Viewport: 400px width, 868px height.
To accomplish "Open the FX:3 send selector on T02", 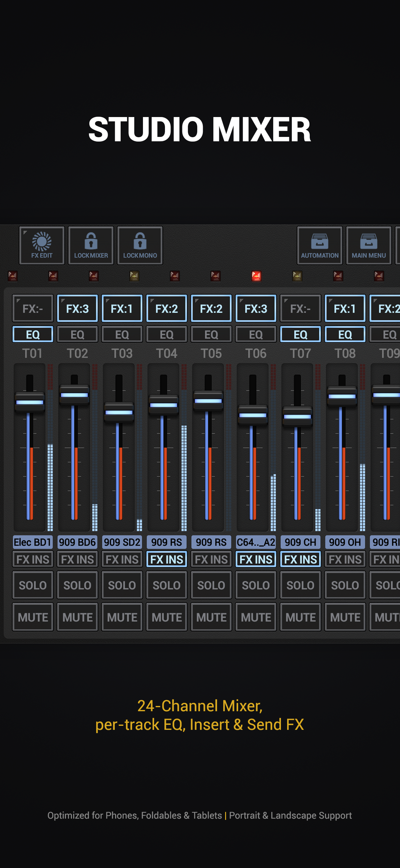I will [x=78, y=308].
